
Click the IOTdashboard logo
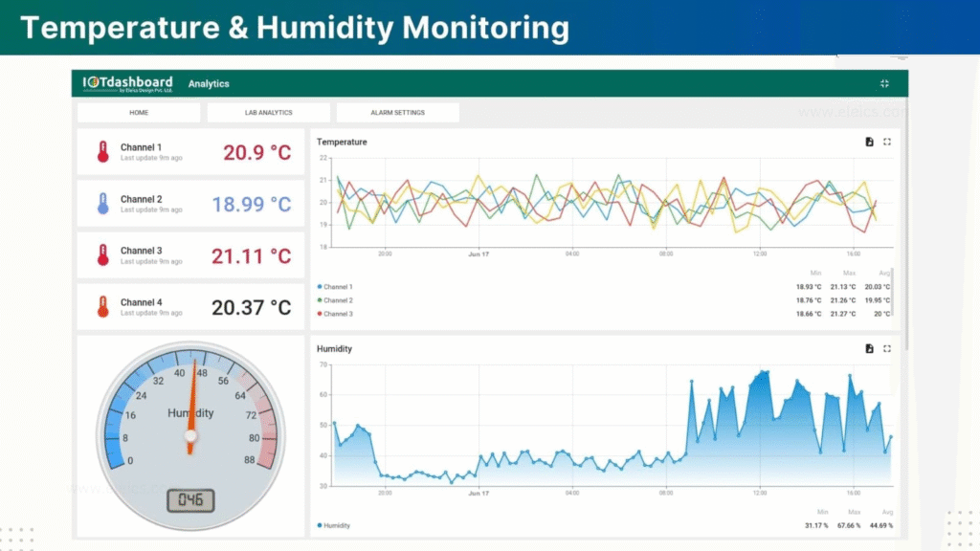coord(126,83)
